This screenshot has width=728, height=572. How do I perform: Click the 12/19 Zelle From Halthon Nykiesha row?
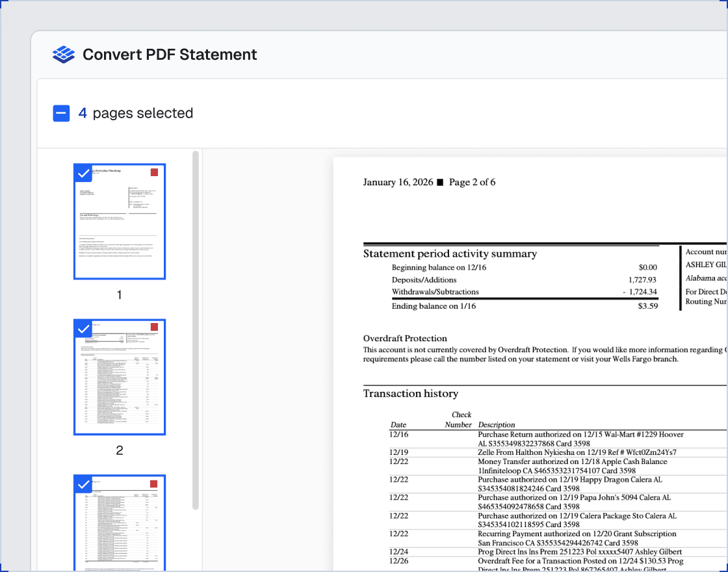pos(557,452)
